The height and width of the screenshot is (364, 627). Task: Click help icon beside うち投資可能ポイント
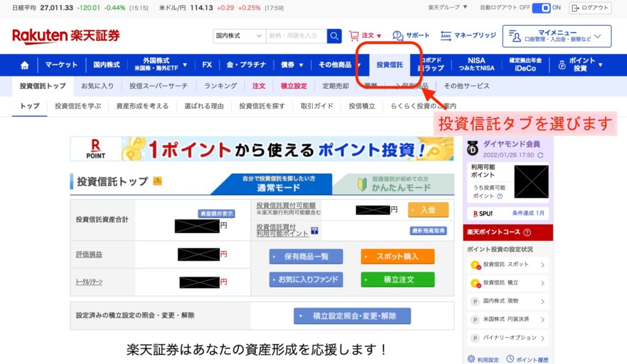[x=500, y=196]
